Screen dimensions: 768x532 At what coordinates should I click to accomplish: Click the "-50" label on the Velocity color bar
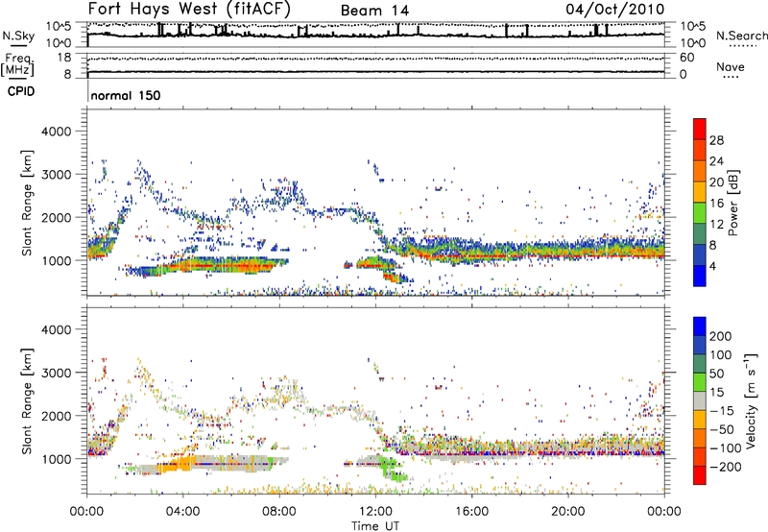pyautogui.click(x=722, y=429)
